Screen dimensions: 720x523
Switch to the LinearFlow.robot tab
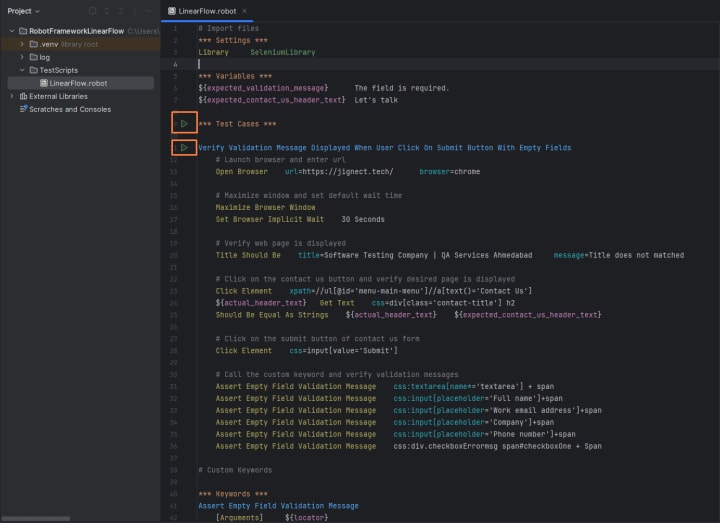click(209, 11)
